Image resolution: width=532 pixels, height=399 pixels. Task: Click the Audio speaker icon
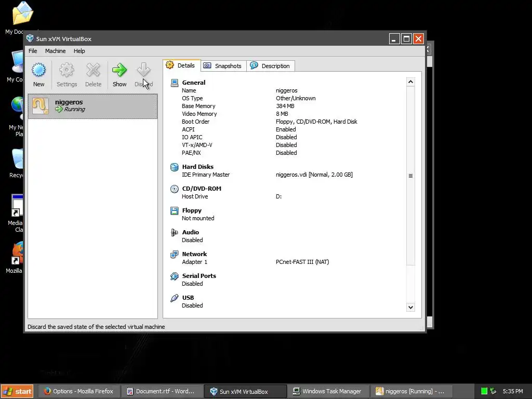pyautogui.click(x=175, y=232)
